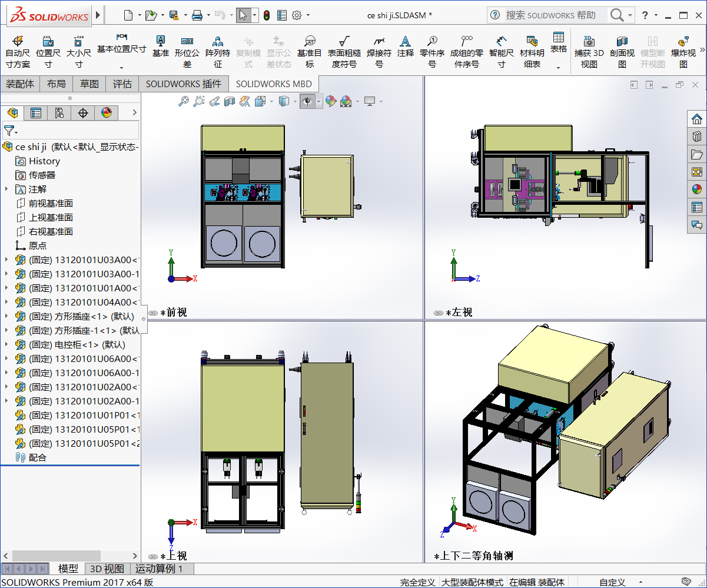Open the ConfigurationManager tab icon

click(59, 112)
